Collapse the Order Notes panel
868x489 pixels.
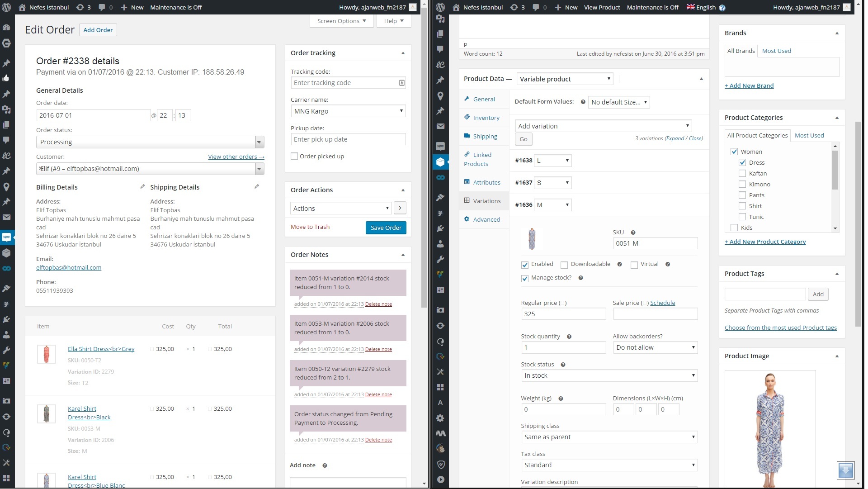(403, 255)
